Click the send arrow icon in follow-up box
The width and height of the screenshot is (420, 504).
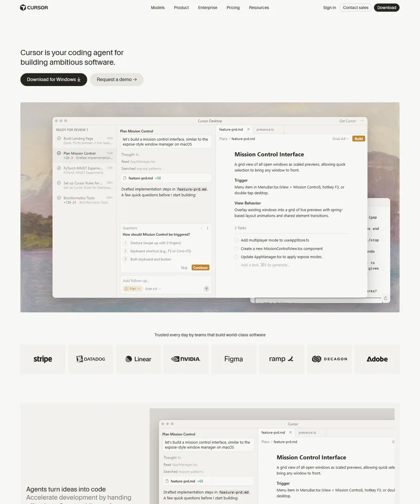coord(206,289)
